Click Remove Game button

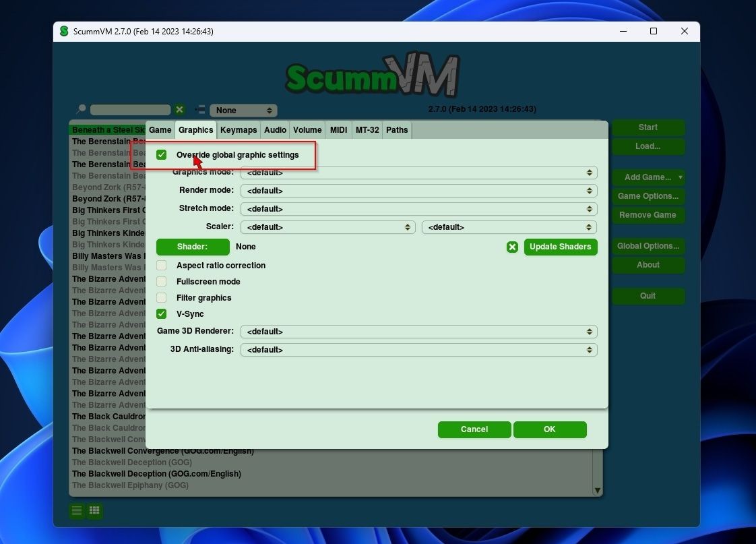[x=648, y=215]
